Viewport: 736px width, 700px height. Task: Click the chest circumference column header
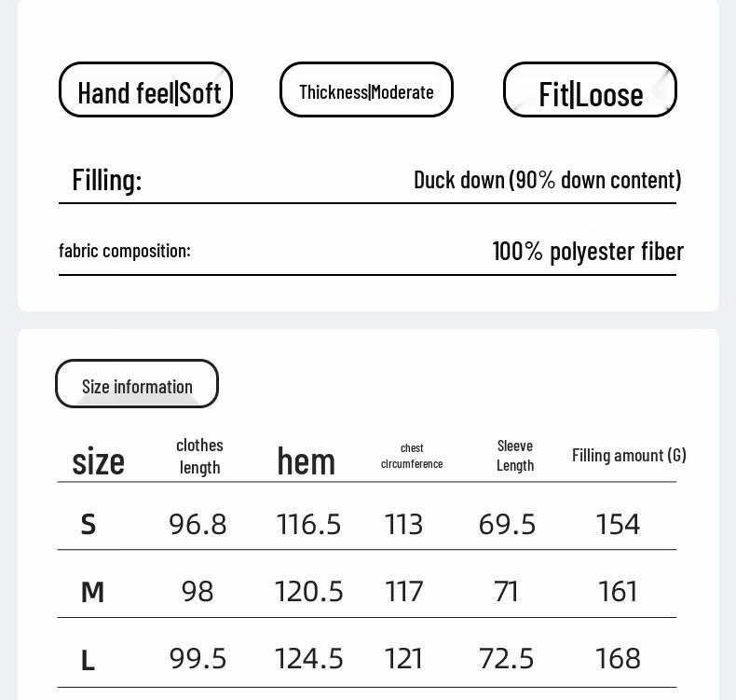click(x=412, y=456)
